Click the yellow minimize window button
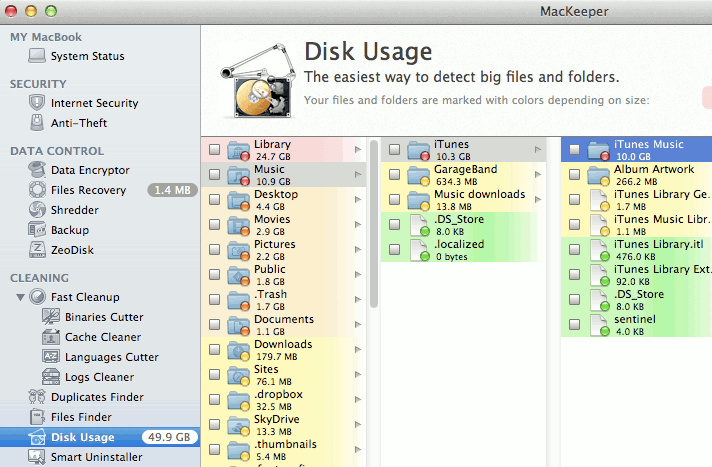Screen dimensions: 712x467 pos(31,11)
